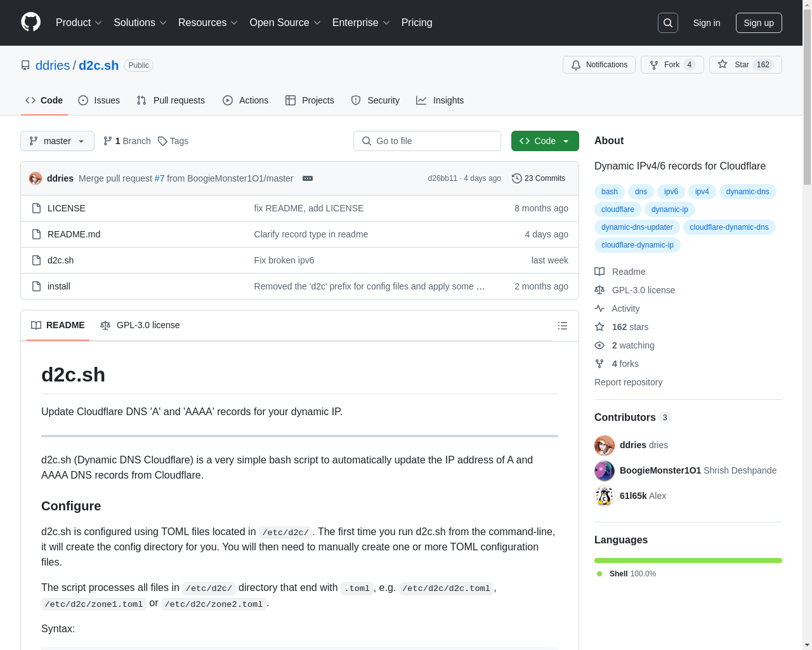Viewport: 812px width, 650px height.
Task: Click the cloudflare-dynamic-ip topic tag
Action: tap(638, 245)
